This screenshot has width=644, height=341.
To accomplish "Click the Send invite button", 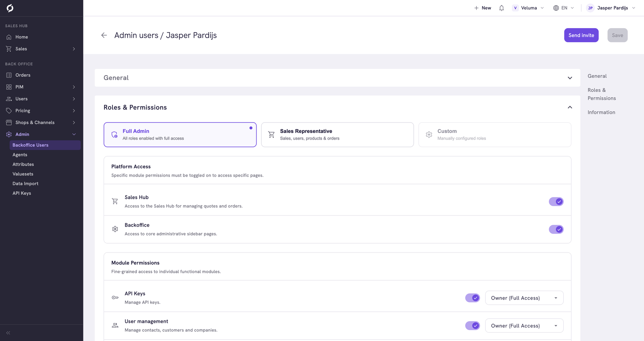I will [581, 35].
